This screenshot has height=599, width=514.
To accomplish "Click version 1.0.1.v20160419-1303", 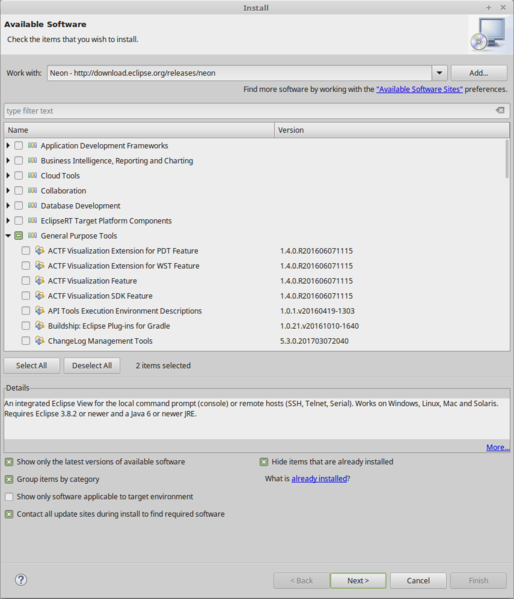I will point(317,311).
